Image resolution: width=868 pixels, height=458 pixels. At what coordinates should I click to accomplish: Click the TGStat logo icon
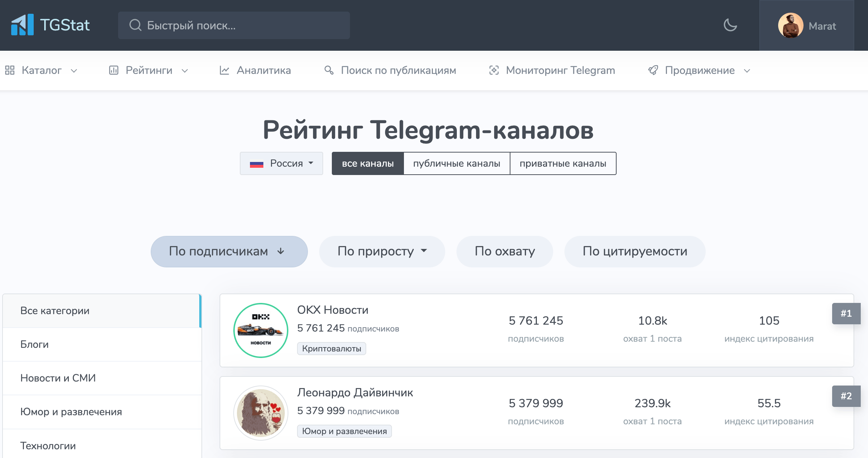(x=22, y=25)
